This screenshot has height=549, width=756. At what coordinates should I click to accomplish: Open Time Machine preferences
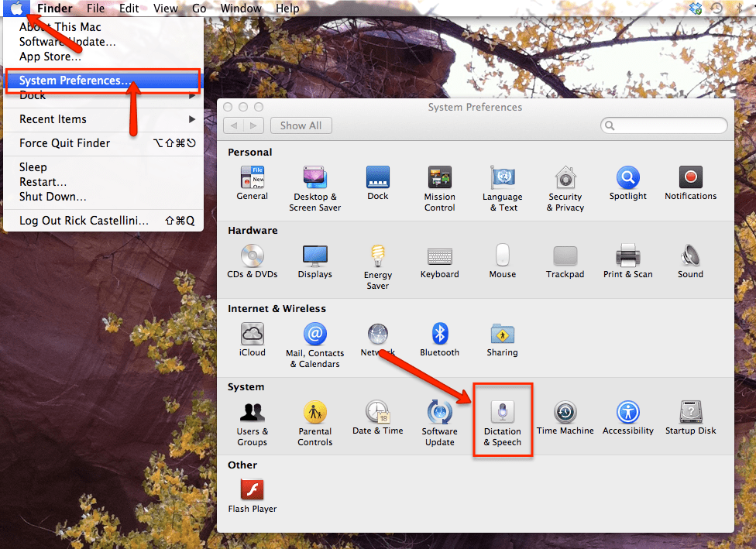[x=565, y=417]
